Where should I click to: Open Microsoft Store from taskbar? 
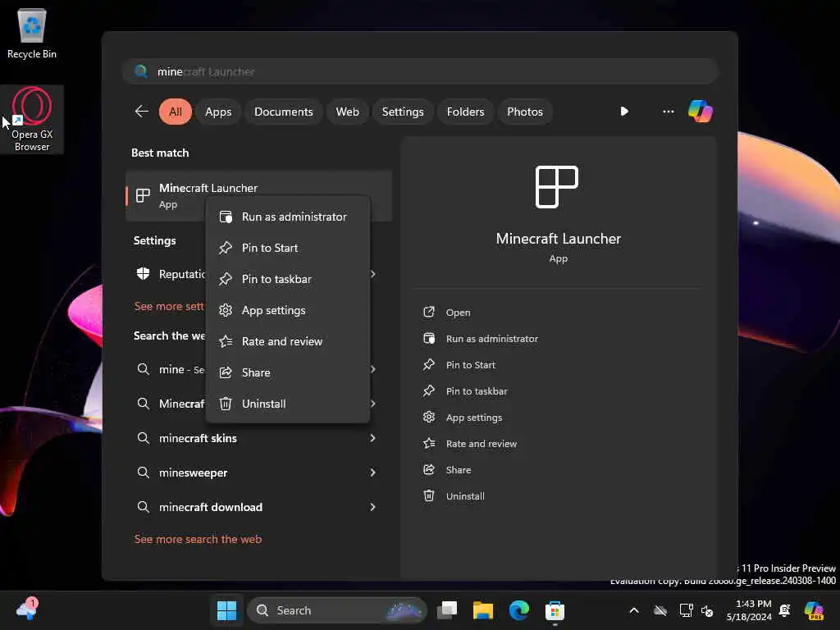pyautogui.click(x=555, y=610)
